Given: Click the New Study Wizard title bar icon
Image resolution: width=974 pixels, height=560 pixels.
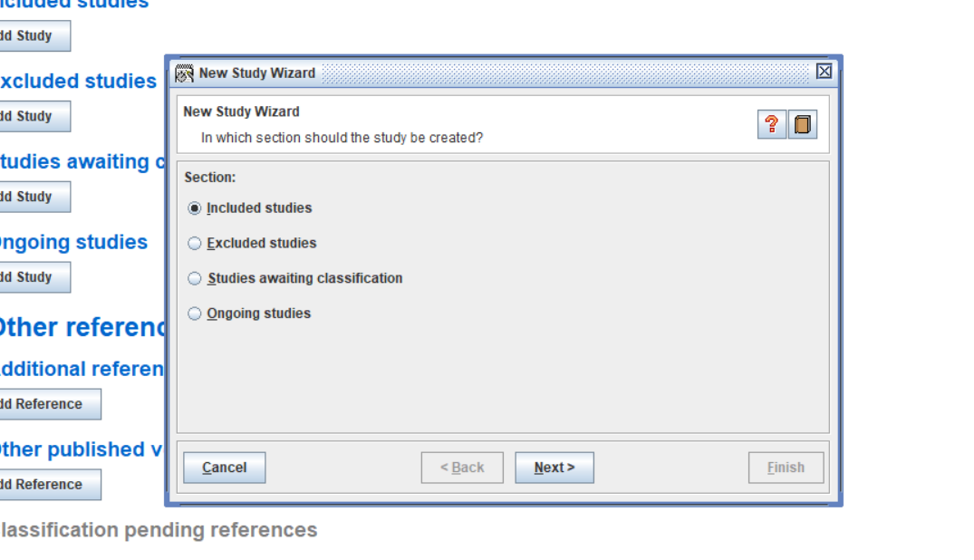Looking at the screenshot, I should pos(185,73).
